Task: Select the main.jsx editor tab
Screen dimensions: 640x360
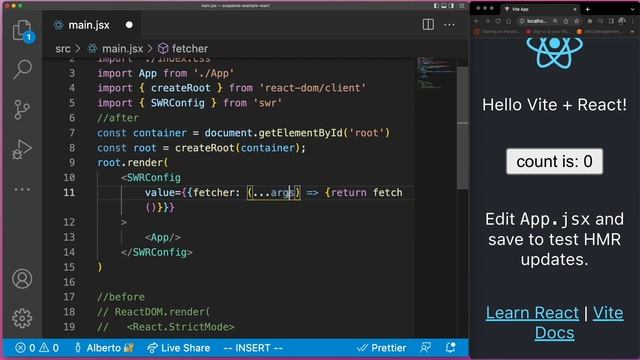Action: pos(91,25)
